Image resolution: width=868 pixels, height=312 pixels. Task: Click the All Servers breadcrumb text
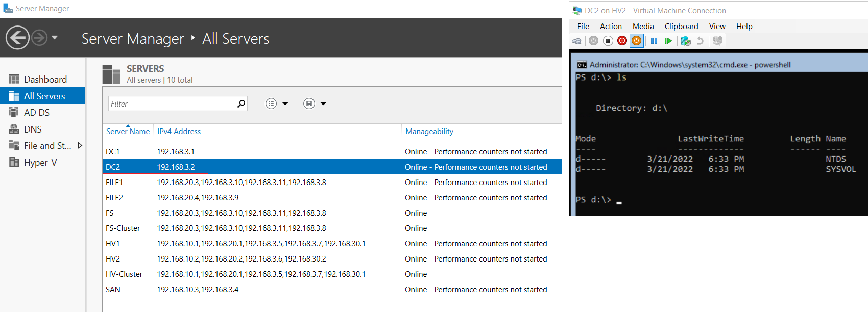pyautogui.click(x=235, y=39)
